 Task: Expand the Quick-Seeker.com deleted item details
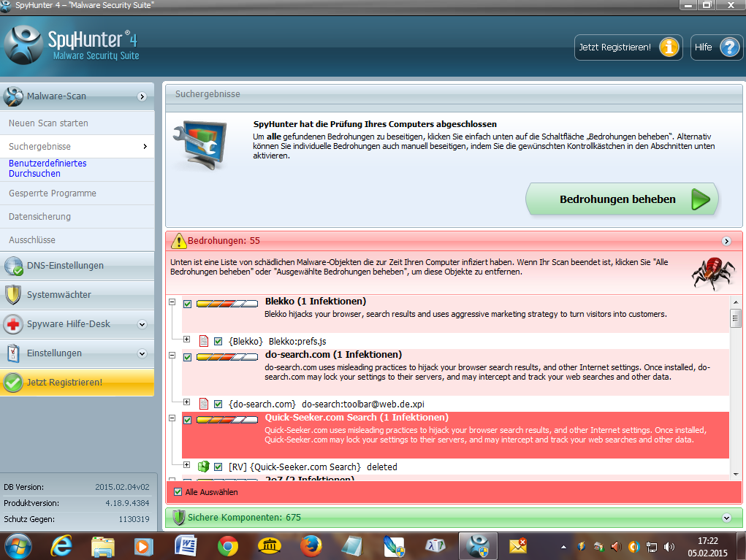coord(186,464)
